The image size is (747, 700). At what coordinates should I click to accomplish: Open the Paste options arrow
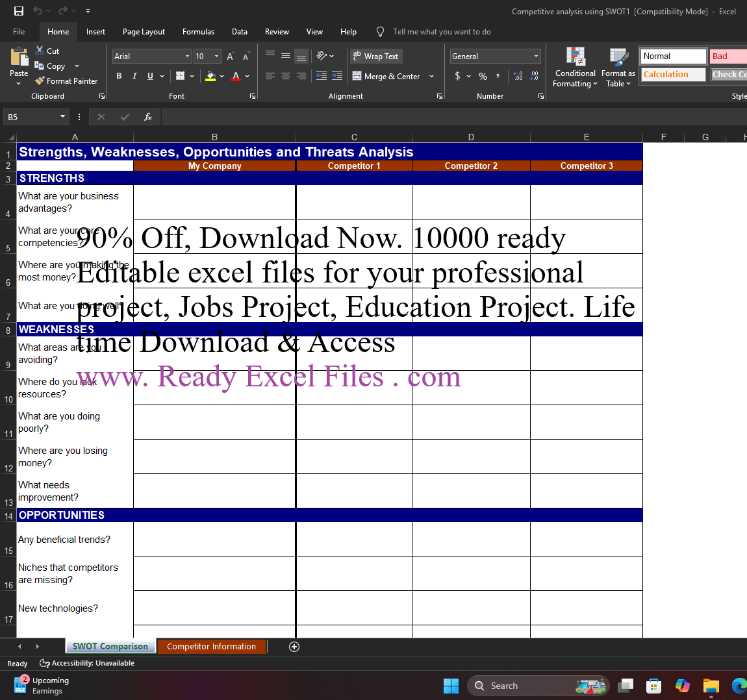[x=19, y=84]
